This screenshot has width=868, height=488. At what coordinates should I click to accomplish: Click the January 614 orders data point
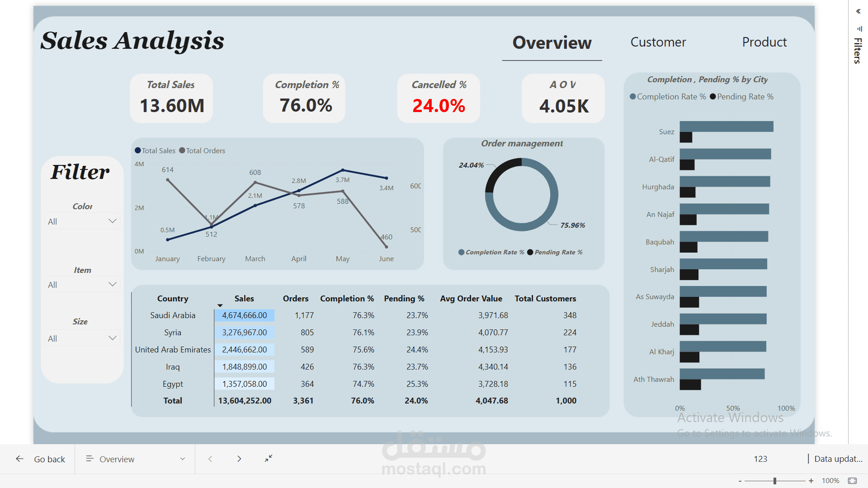click(168, 180)
